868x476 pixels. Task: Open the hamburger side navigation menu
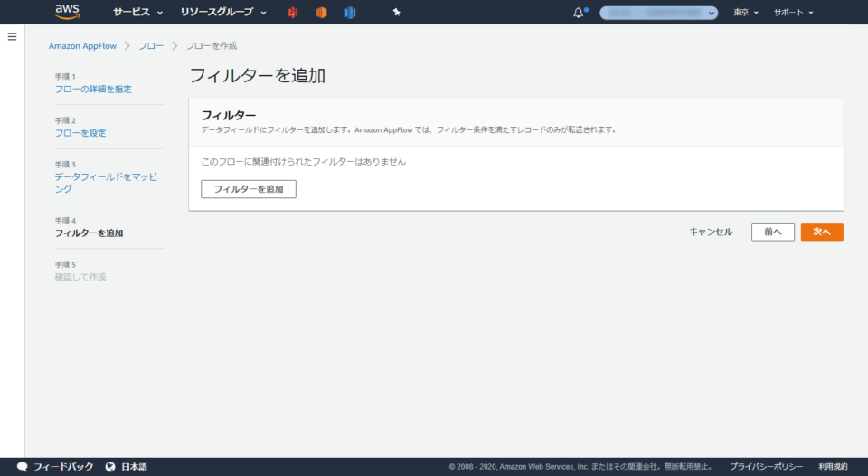tap(12, 36)
